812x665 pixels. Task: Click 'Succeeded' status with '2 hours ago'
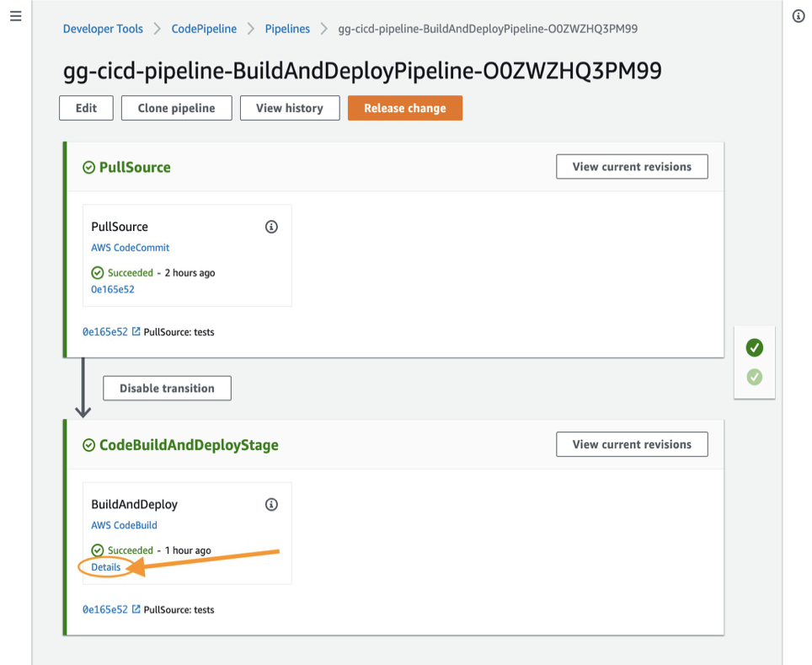[152, 272]
